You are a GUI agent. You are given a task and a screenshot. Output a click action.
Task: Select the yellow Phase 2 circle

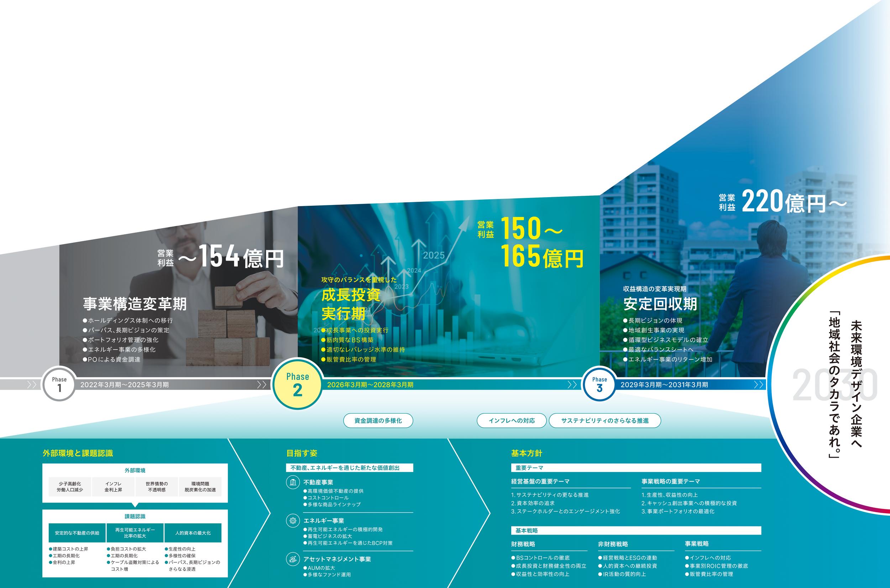(297, 384)
